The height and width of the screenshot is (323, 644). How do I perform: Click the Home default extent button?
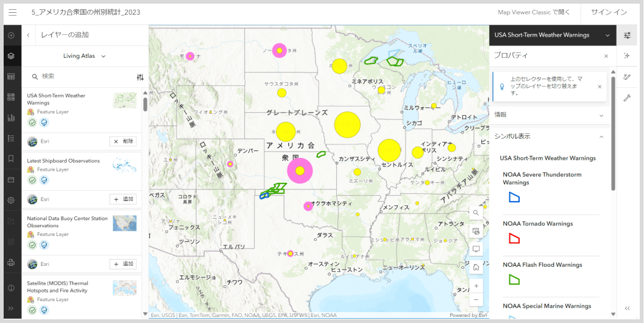pyautogui.click(x=476, y=267)
